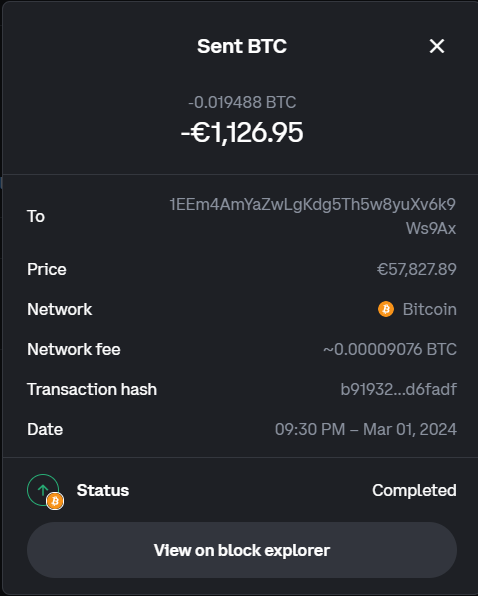Screen dimensions: 478x596
Task: Click the To label
Action: pos(36,216)
